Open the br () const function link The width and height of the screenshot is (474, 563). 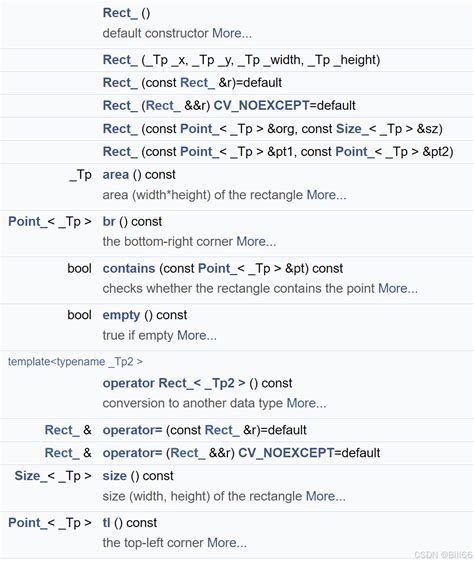point(109,222)
